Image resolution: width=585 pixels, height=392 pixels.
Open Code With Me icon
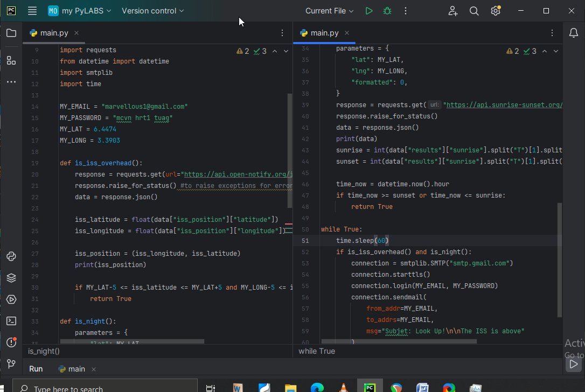pos(452,11)
